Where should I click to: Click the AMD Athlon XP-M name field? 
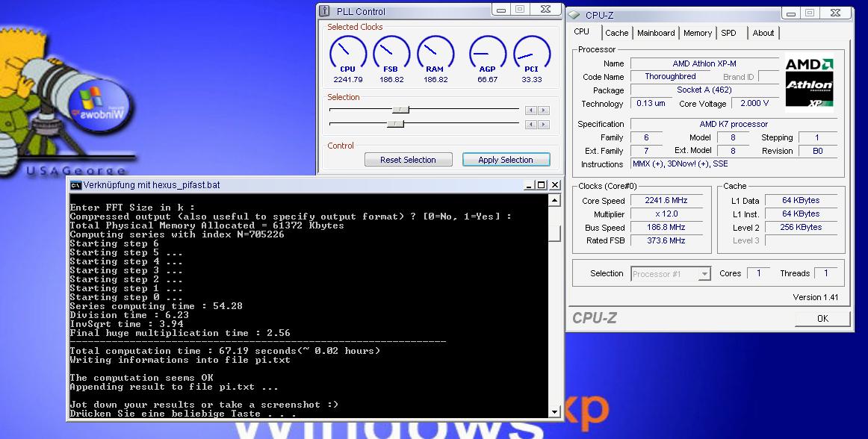click(x=704, y=63)
